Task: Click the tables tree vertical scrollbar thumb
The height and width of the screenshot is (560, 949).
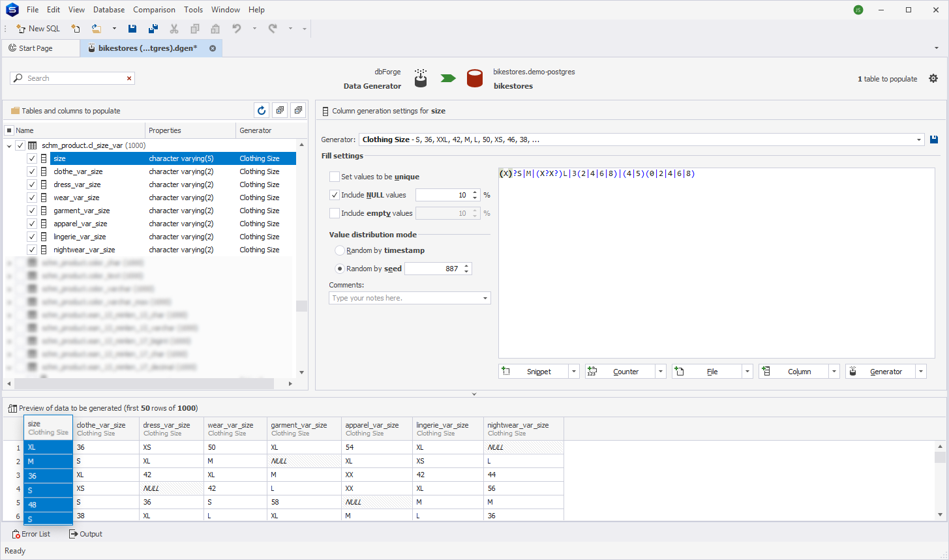Action: (301, 306)
